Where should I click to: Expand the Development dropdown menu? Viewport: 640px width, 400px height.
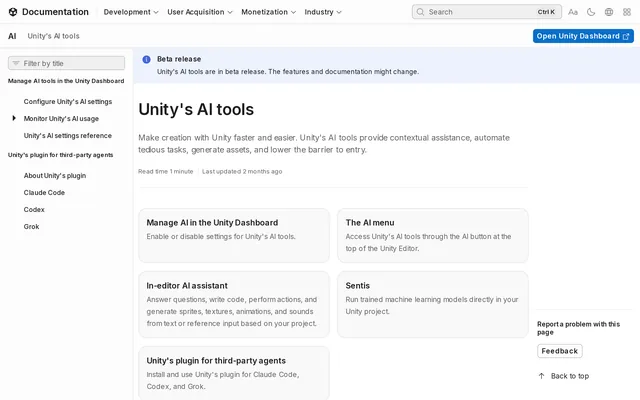(x=131, y=12)
